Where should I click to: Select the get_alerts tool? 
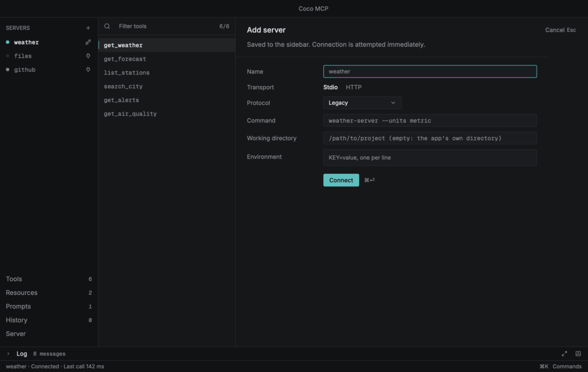(x=167, y=100)
